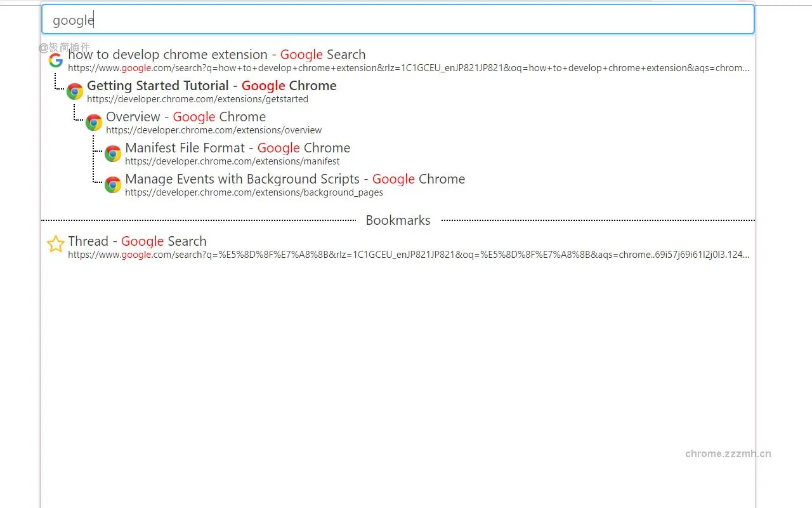
Task: Click the background_pages URL text
Action: tap(254, 192)
